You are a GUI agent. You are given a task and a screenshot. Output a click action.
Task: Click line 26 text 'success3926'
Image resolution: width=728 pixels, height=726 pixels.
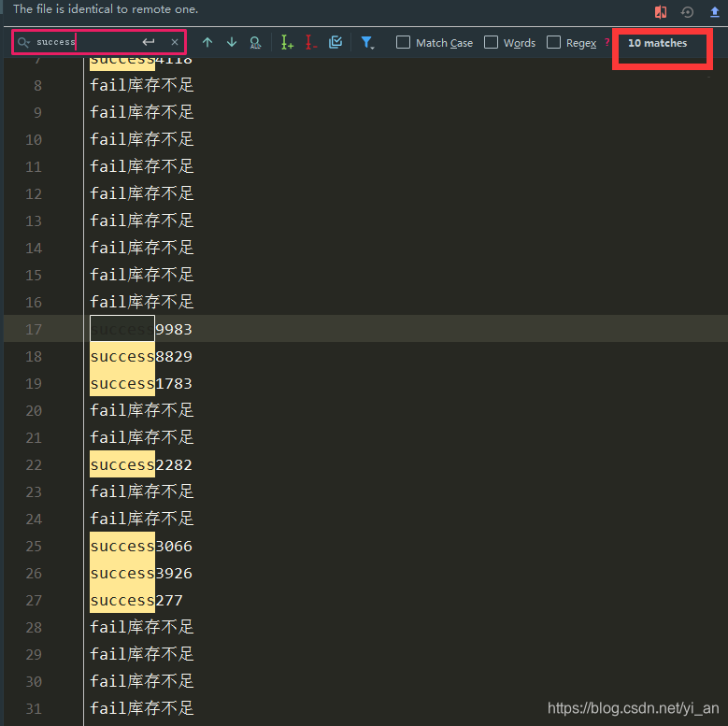point(141,574)
